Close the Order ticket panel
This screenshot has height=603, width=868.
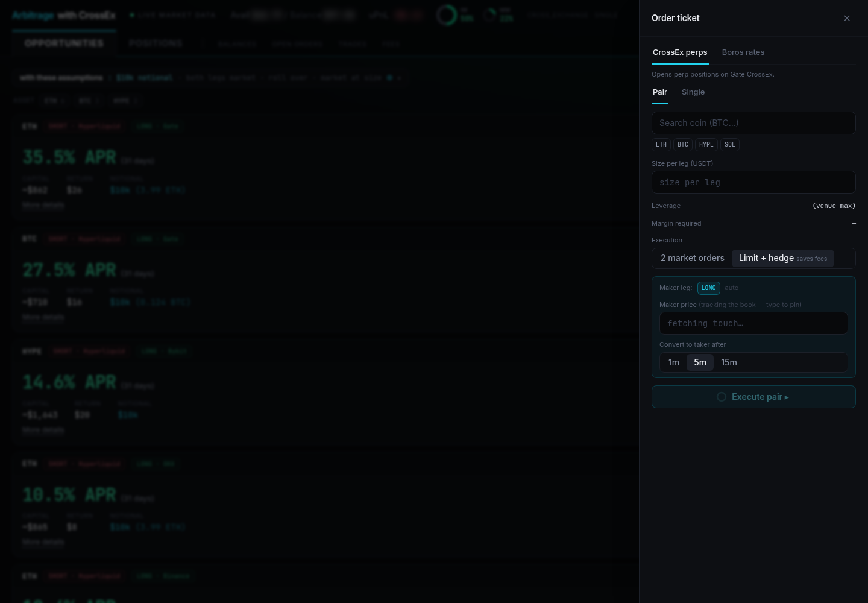click(847, 18)
